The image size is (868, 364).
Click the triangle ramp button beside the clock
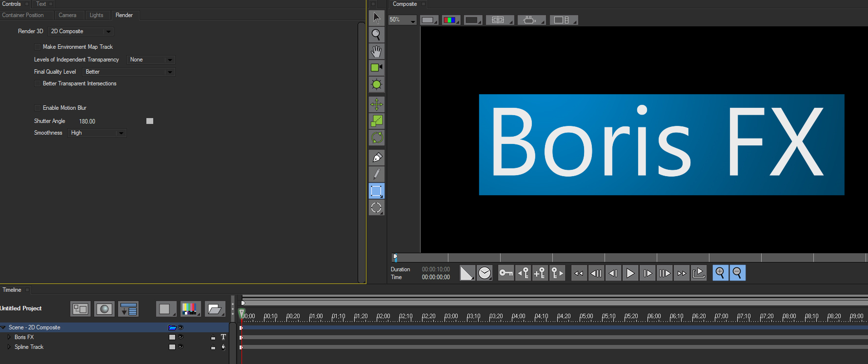click(x=467, y=273)
